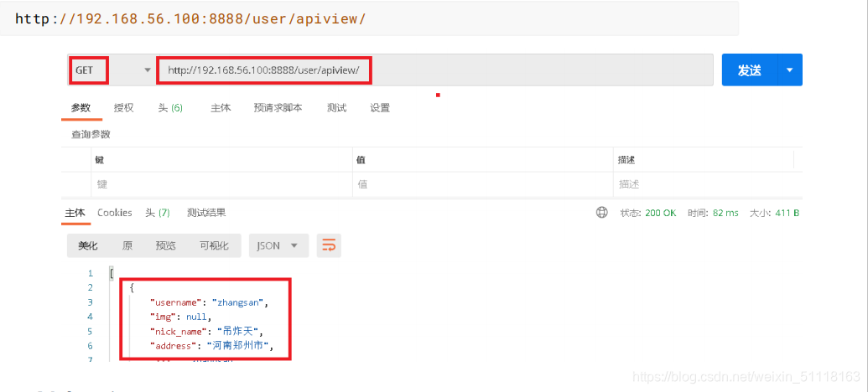Open the 测试 tab
868x392 pixels.
[336, 108]
